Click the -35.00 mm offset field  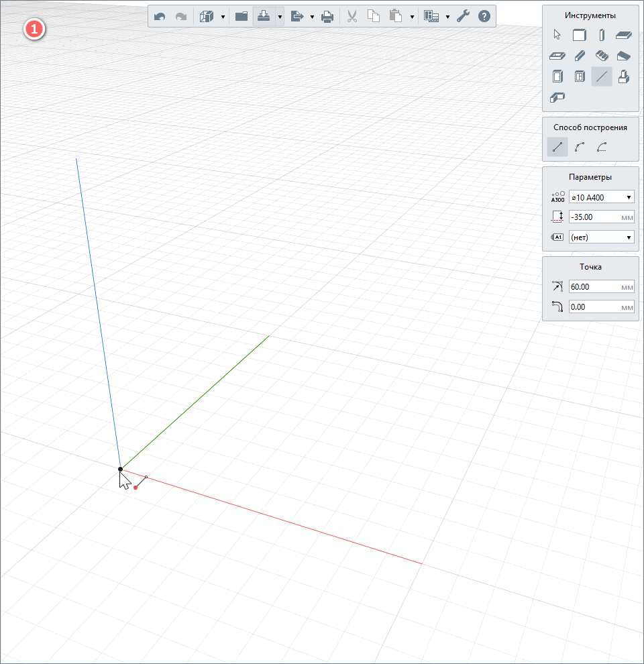[602, 217]
